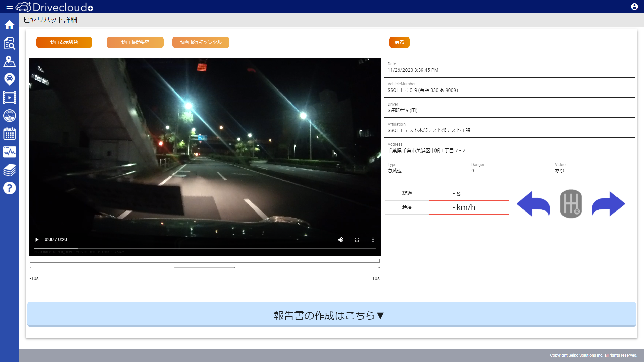Open the calendar sidebar icon

click(9, 134)
